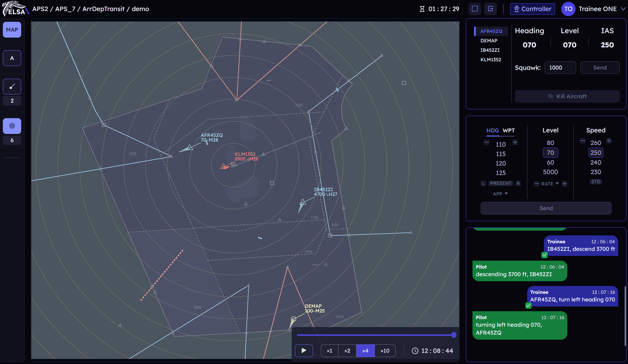Select heading value 125

[x=501, y=173]
